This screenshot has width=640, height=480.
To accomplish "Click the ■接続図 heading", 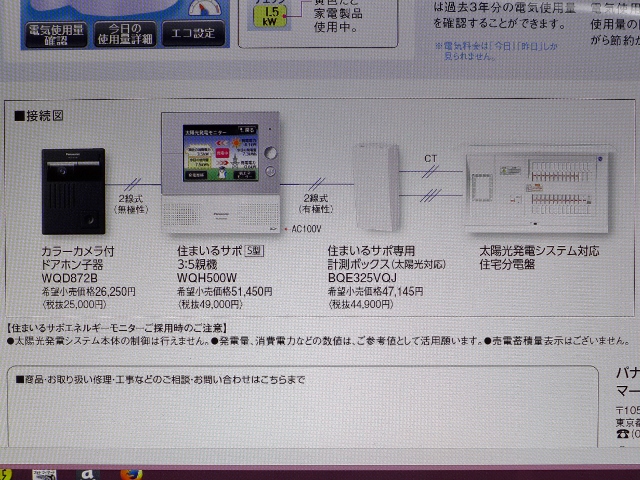I will (x=39, y=116).
